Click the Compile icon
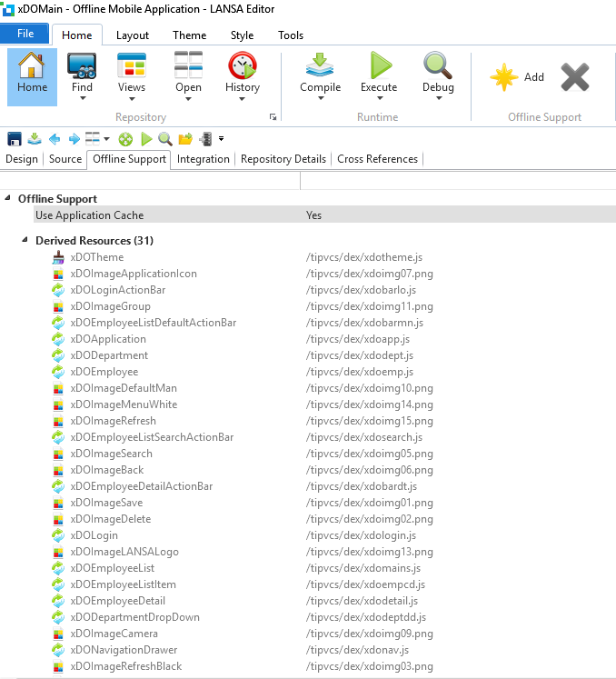The image size is (616, 679). [320, 65]
